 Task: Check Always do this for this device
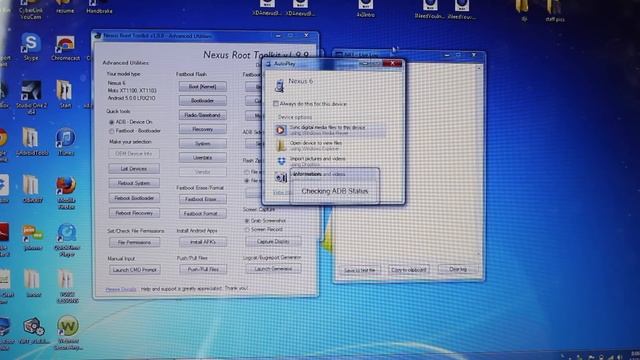276,104
